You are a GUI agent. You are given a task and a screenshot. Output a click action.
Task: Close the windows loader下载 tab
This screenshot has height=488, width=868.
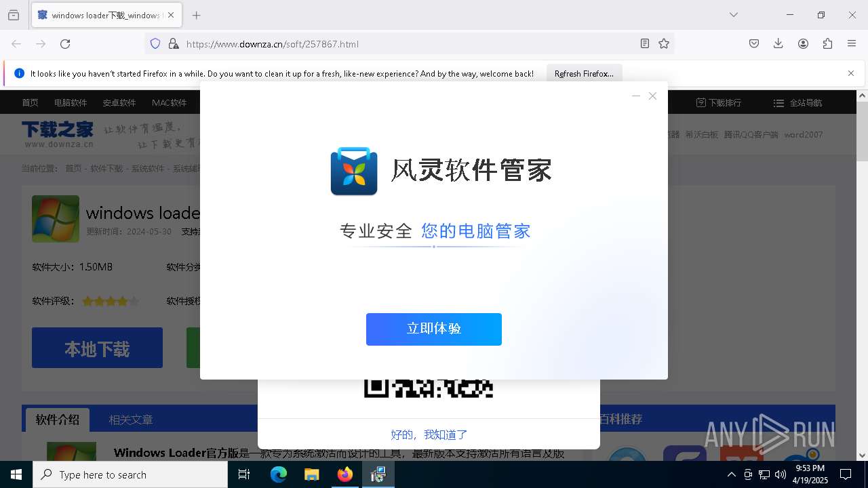[x=171, y=15]
